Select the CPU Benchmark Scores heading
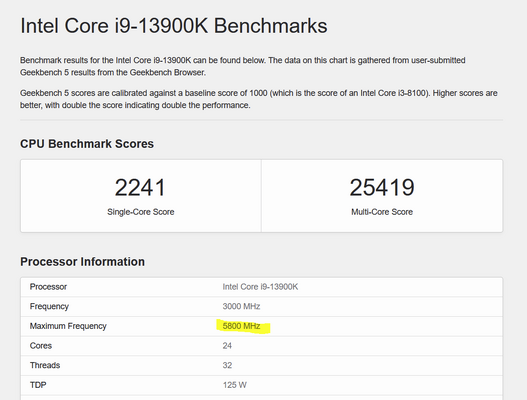 (87, 144)
